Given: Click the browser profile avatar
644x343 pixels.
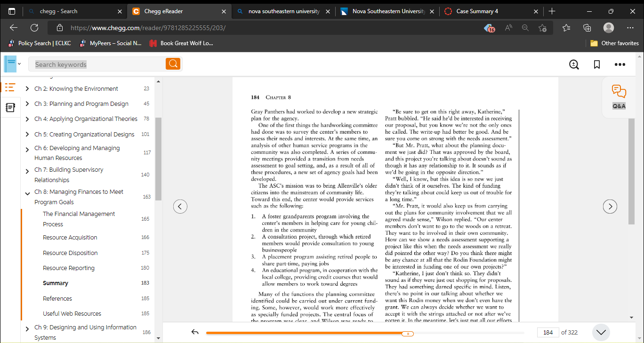Looking at the screenshot, I should coord(609,28).
